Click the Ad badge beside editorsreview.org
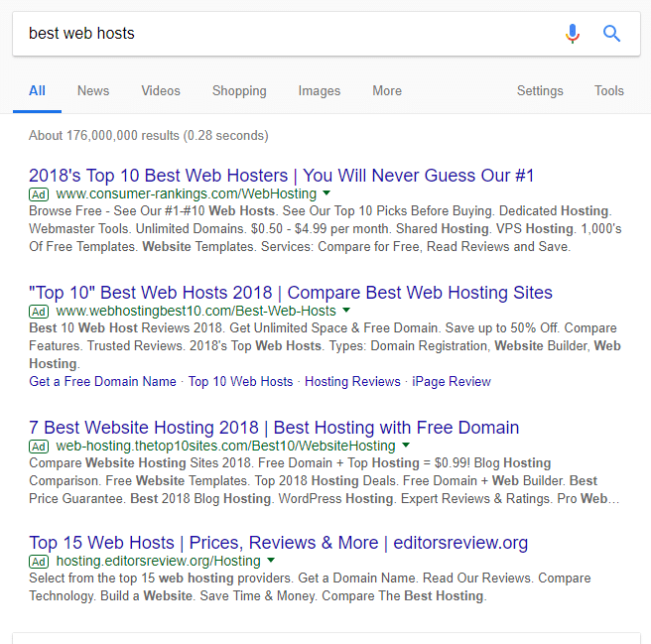651x644 pixels. click(39, 562)
